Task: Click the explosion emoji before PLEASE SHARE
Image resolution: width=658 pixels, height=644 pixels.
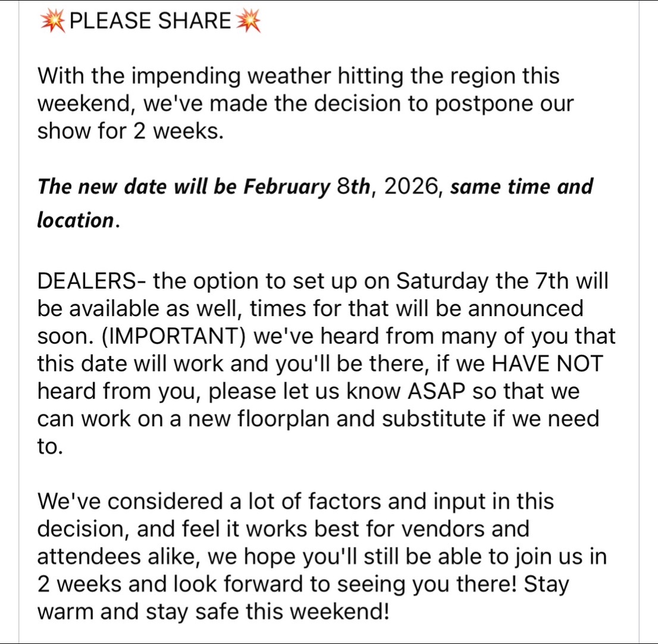Action: 52,21
